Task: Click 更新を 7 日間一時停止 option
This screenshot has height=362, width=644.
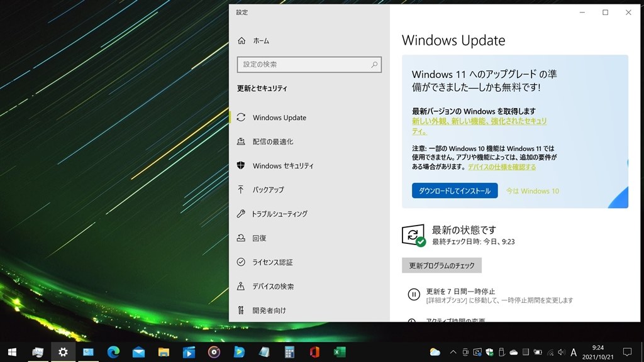Action: coord(460,292)
